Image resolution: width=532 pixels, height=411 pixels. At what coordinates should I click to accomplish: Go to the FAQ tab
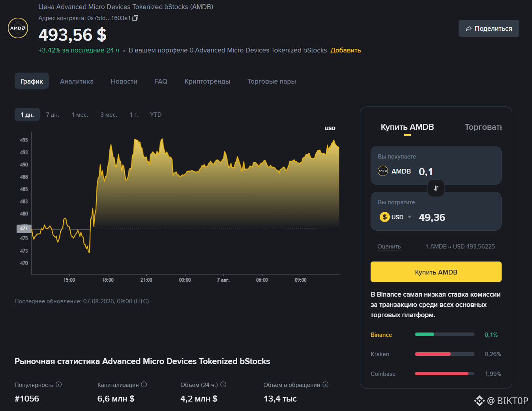161,81
